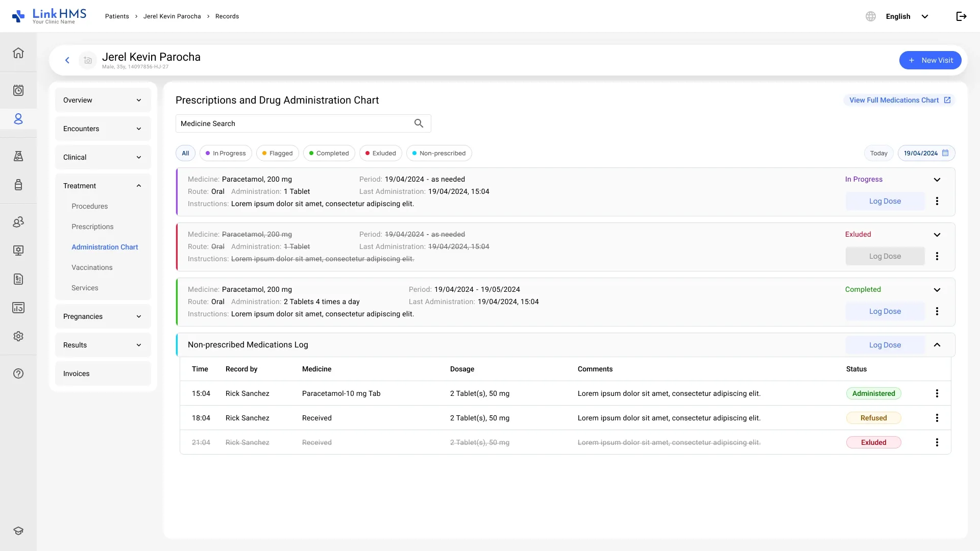
Task: Log Dose for Completed Paracetamol prescription
Action: pos(885,311)
